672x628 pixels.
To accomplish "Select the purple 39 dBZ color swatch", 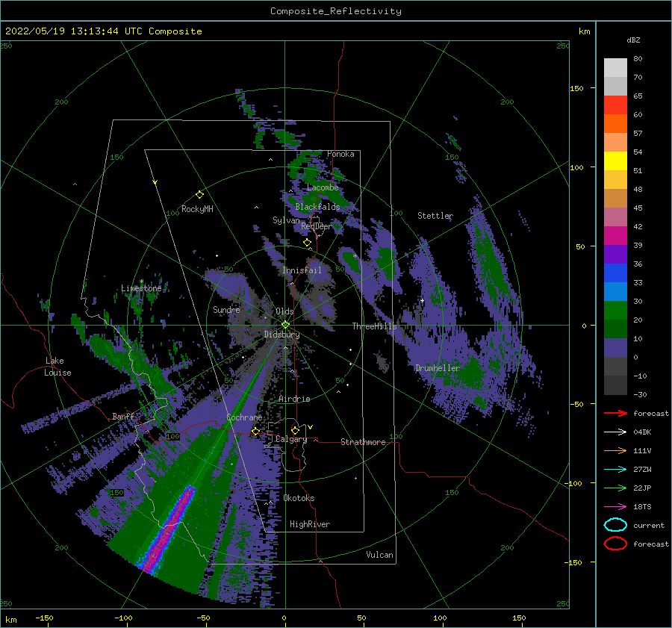I will pyautogui.click(x=615, y=254).
